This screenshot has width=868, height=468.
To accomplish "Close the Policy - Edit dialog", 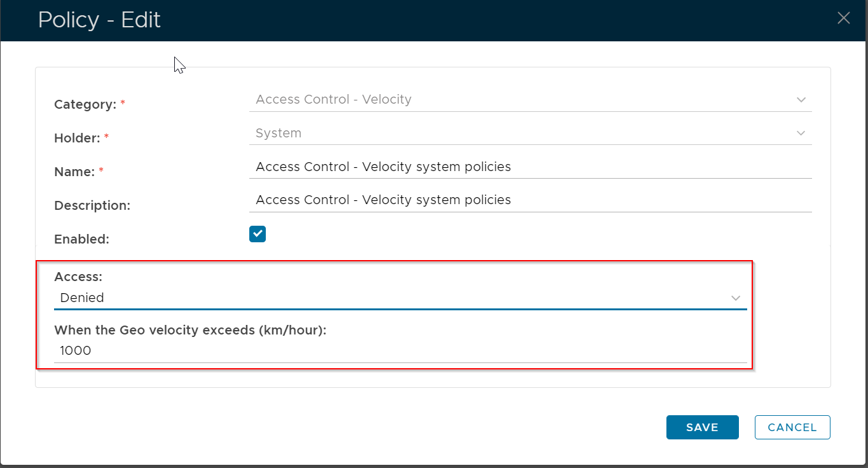I will (x=843, y=18).
